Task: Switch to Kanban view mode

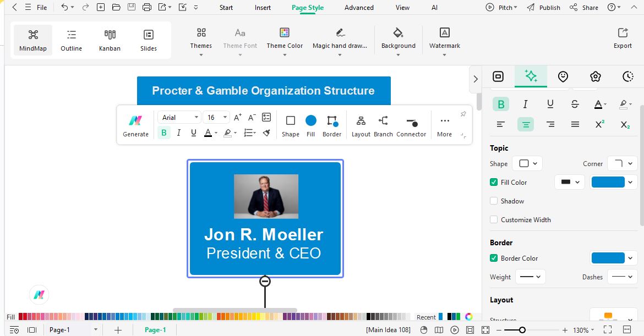Action: (110, 40)
